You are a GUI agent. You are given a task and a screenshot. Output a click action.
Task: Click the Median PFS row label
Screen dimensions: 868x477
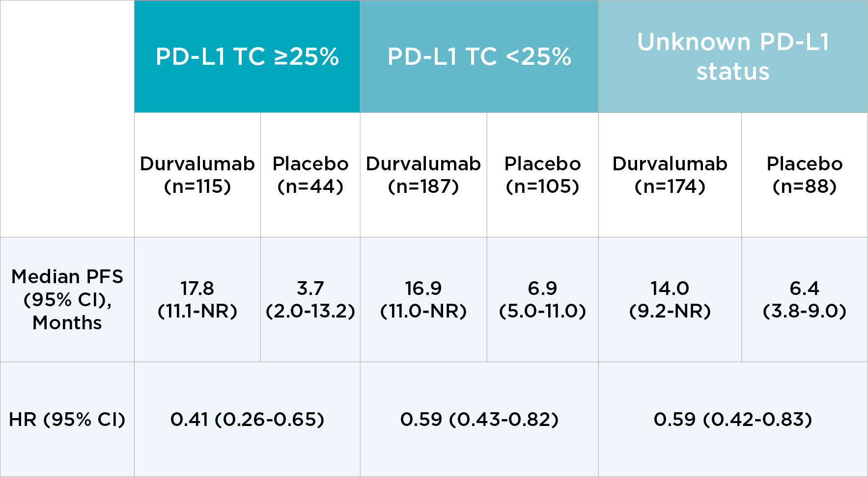(x=67, y=299)
